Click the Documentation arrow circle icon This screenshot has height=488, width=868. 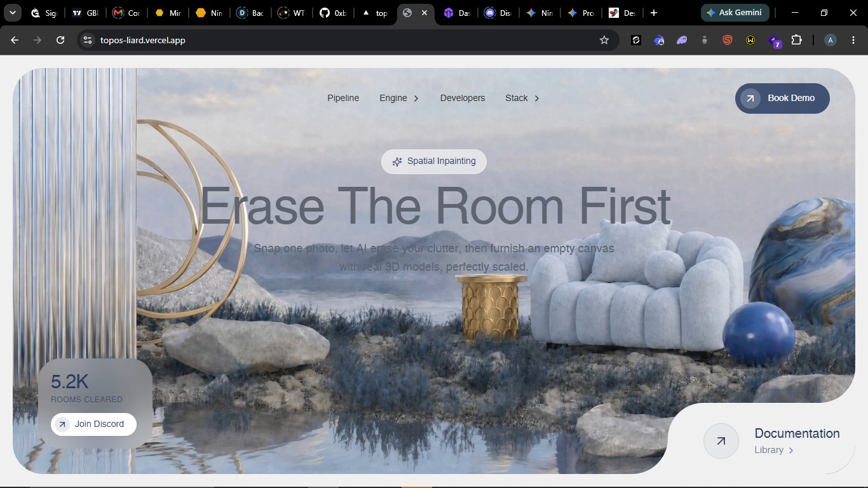[x=721, y=441]
